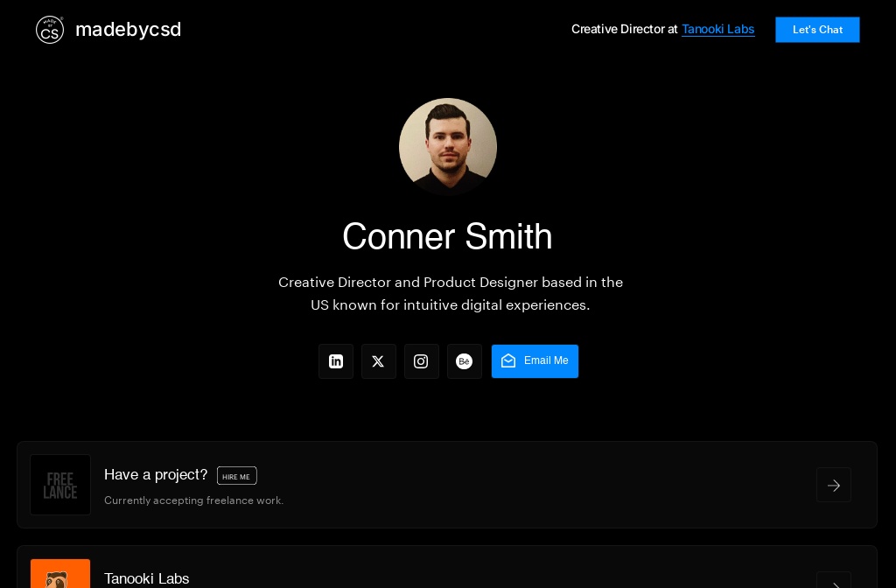Click 'Currently accepting freelance work.' text
The width and height of the screenshot is (896, 588).
pyautogui.click(x=193, y=500)
